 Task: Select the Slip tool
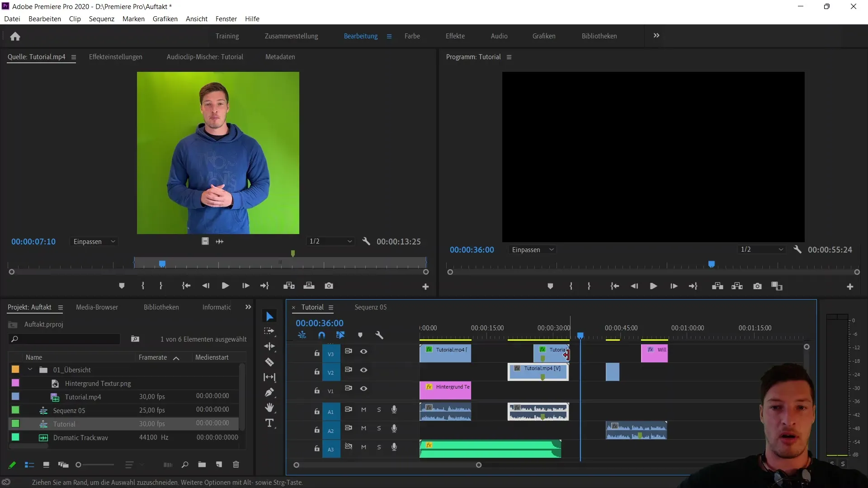[269, 377]
